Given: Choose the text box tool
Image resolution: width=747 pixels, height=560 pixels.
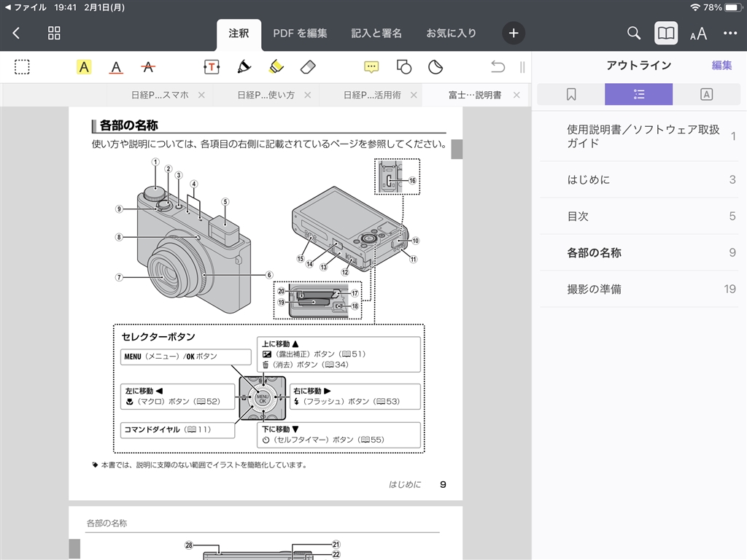Looking at the screenshot, I should point(212,67).
